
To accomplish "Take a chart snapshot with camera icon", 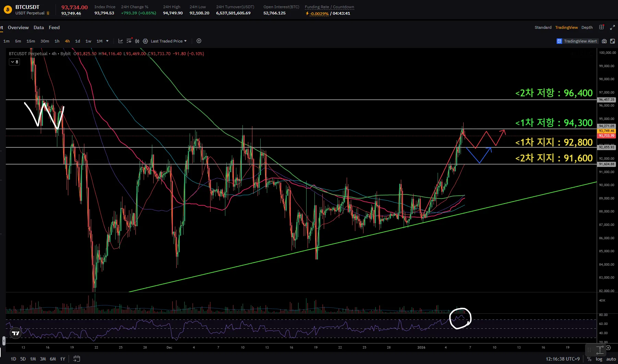I will (604, 41).
